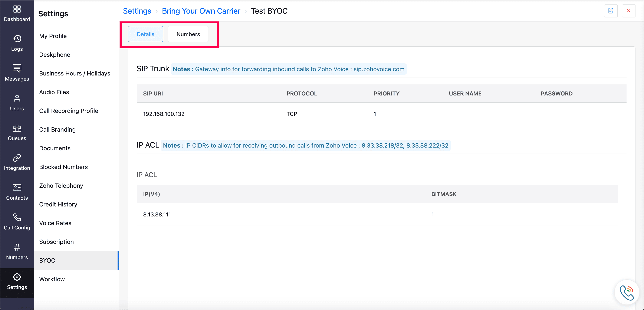
Task: Open My Profile settings
Action: (x=53, y=36)
